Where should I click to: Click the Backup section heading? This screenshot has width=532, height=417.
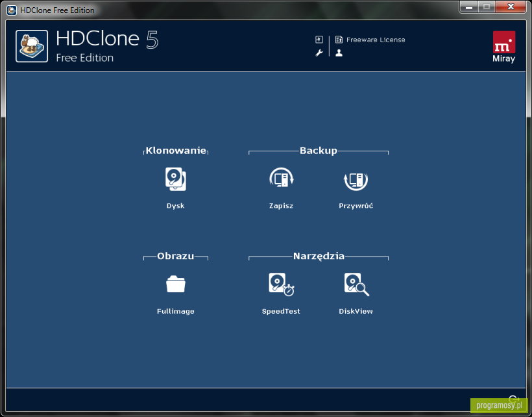point(319,151)
